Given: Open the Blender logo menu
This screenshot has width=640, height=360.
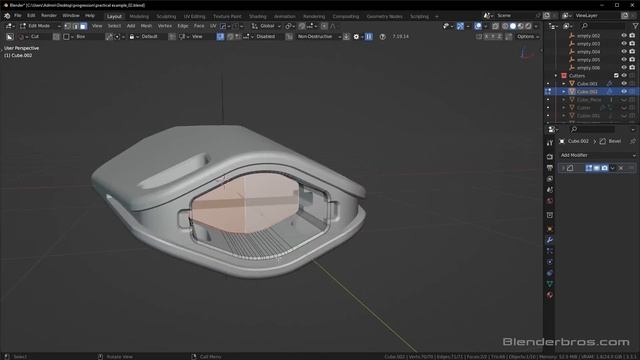Looking at the screenshot, I should (x=7, y=16).
